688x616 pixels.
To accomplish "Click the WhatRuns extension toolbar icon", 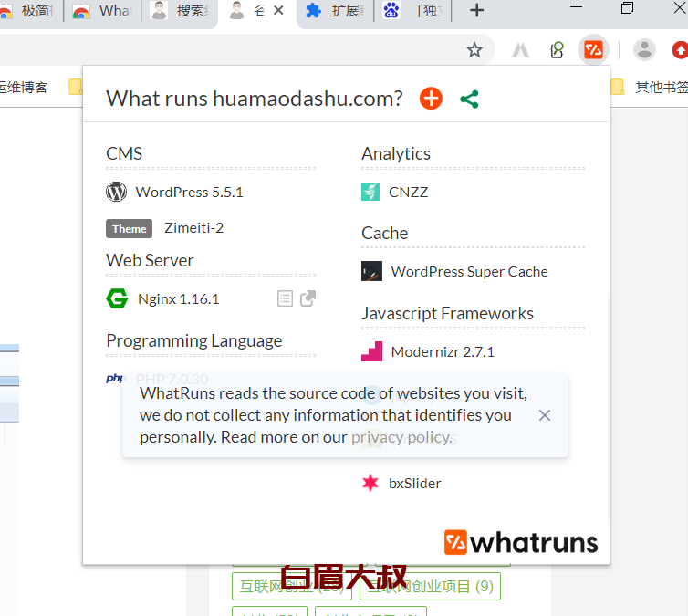I will pos(593,49).
